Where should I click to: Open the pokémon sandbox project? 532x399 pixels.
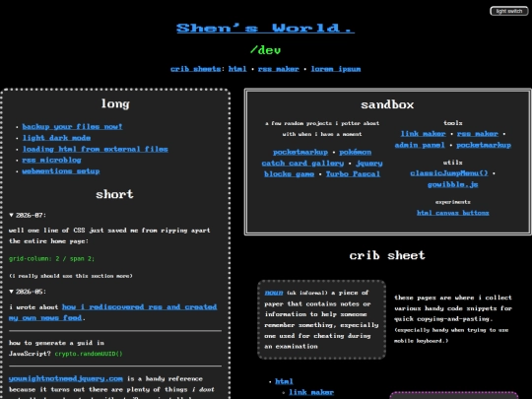point(356,152)
